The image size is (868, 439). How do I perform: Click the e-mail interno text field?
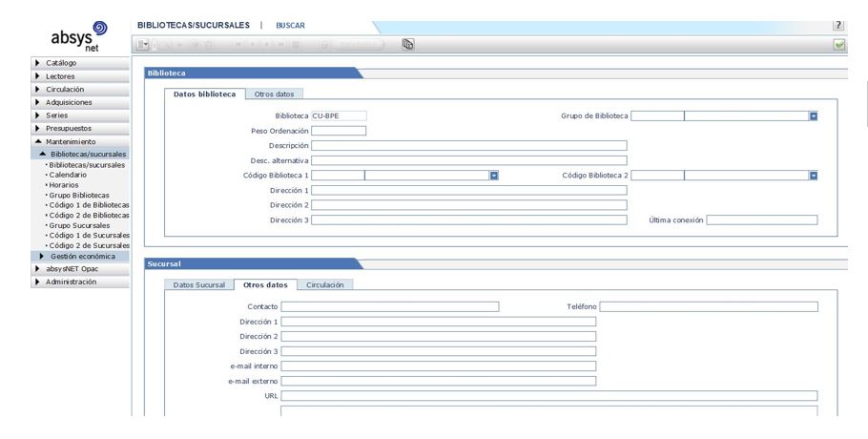click(x=438, y=366)
